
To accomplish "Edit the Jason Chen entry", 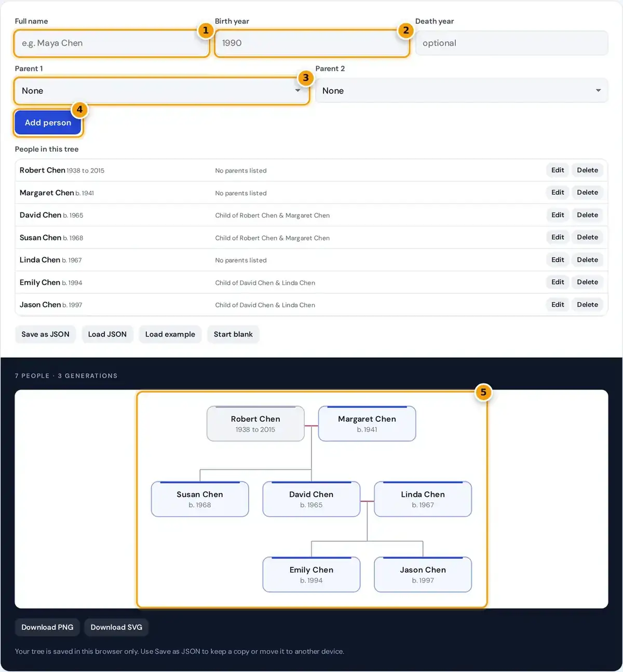I will point(558,305).
